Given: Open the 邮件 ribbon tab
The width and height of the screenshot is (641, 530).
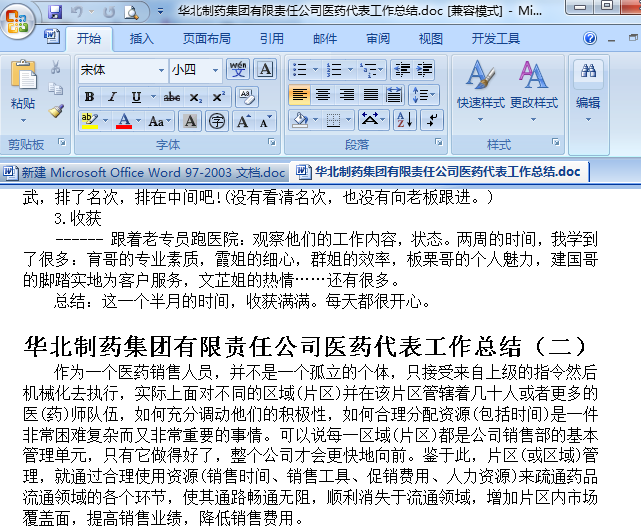Looking at the screenshot, I should pos(325,39).
